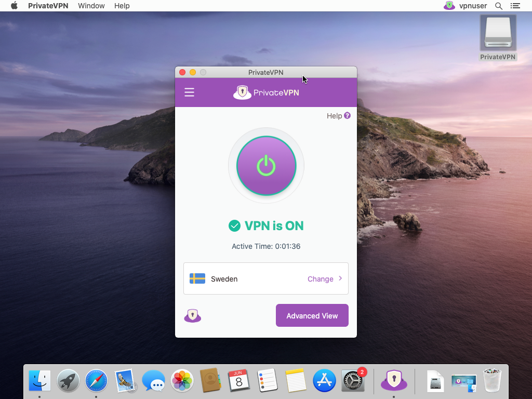Click the PrivateVPN logo in the header

tap(266, 92)
